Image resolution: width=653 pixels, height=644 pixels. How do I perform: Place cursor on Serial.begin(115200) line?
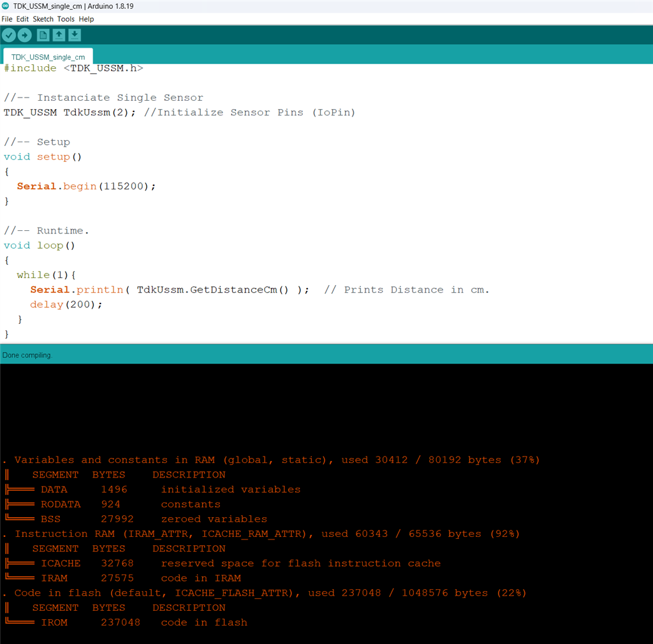[x=86, y=186]
